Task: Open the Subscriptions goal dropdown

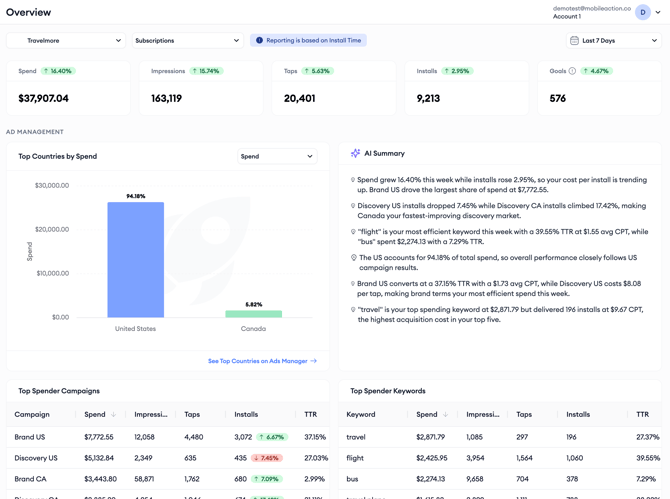Action: (188, 41)
